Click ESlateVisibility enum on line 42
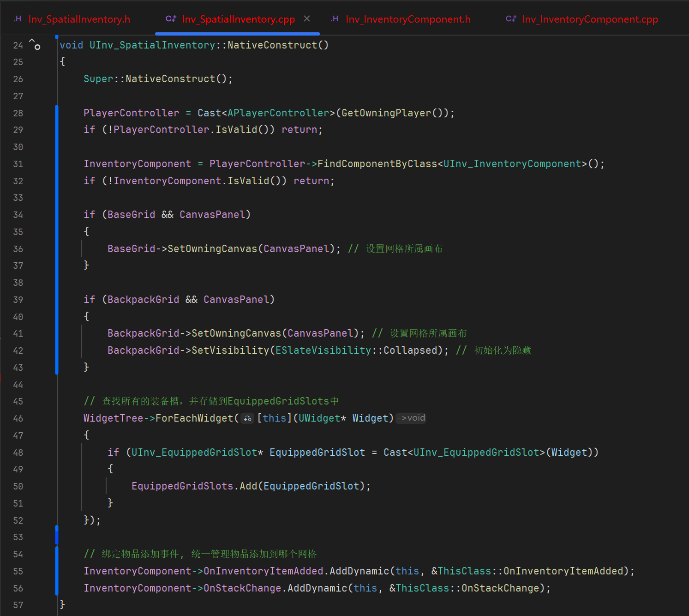Image resolution: width=689 pixels, height=616 pixels. [x=323, y=350]
